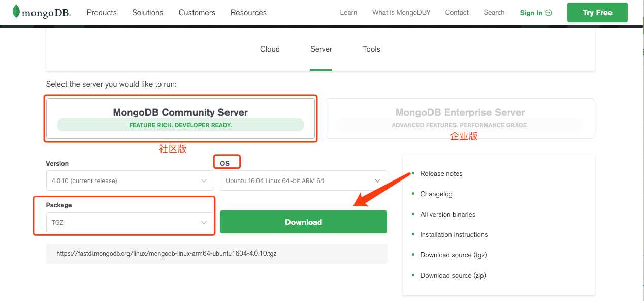Click Download source (tgz) link
The height and width of the screenshot is (301, 644).
[x=454, y=255]
